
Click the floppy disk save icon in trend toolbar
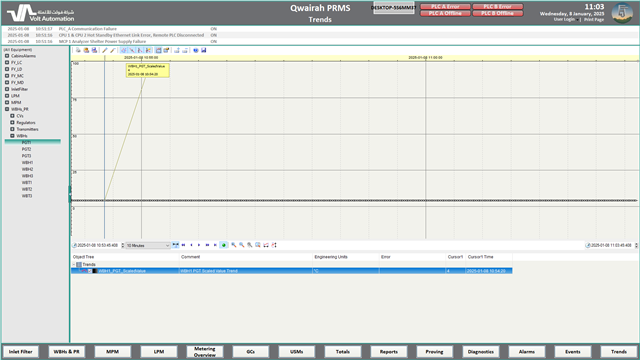pos(204,50)
